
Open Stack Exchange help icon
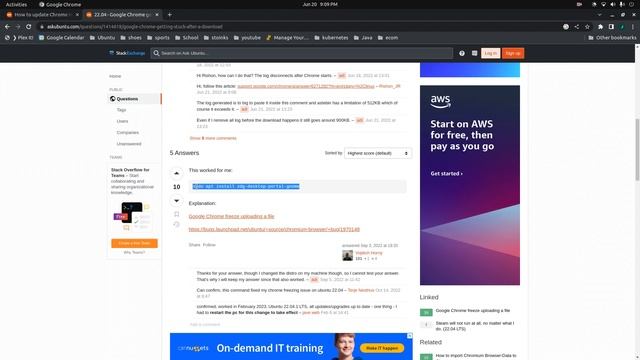tap(462, 53)
